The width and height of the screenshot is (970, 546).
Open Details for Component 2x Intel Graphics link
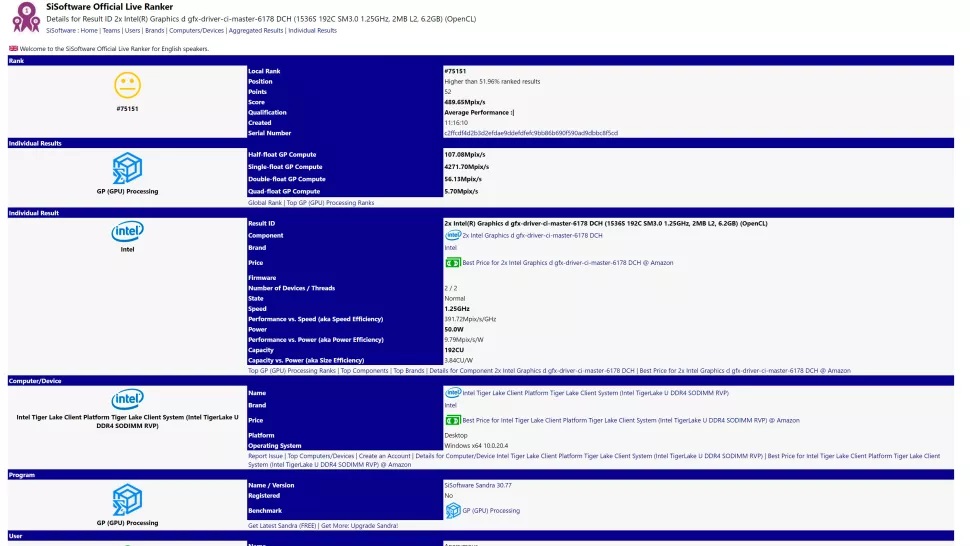[532, 371]
